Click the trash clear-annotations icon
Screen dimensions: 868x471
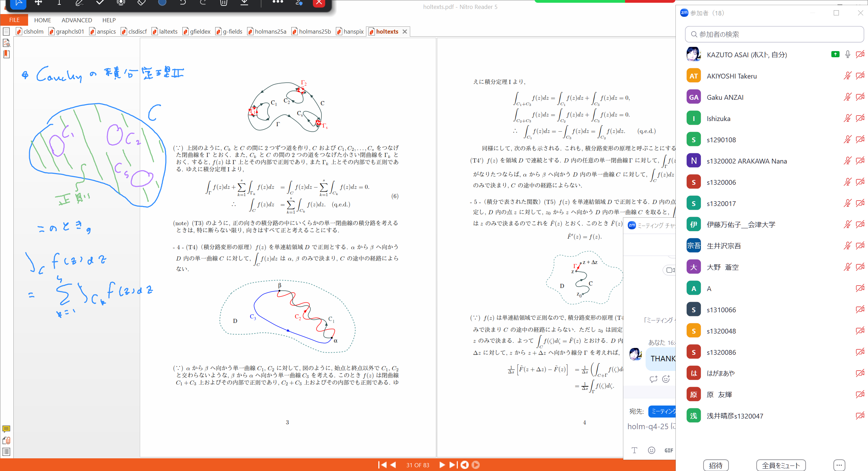click(223, 3)
